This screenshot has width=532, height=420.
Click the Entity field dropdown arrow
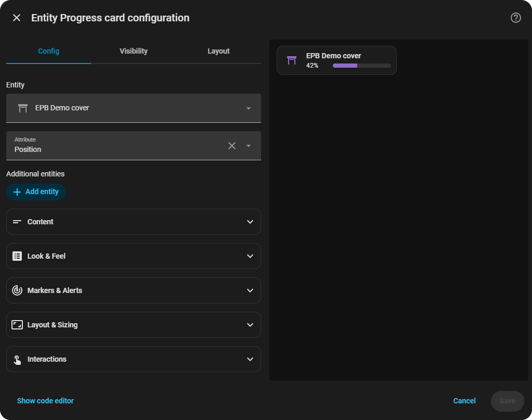(x=249, y=108)
